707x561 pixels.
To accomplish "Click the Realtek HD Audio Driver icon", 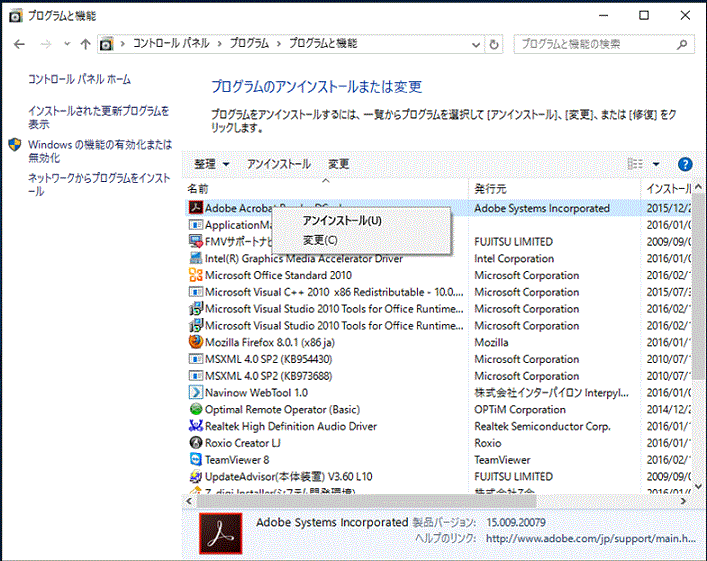I will pyautogui.click(x=196, y=426).
